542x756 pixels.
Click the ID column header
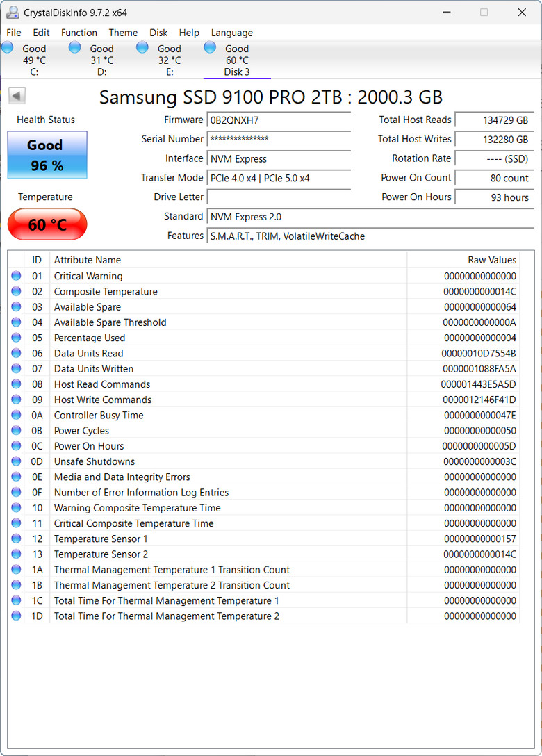point(37,260)
